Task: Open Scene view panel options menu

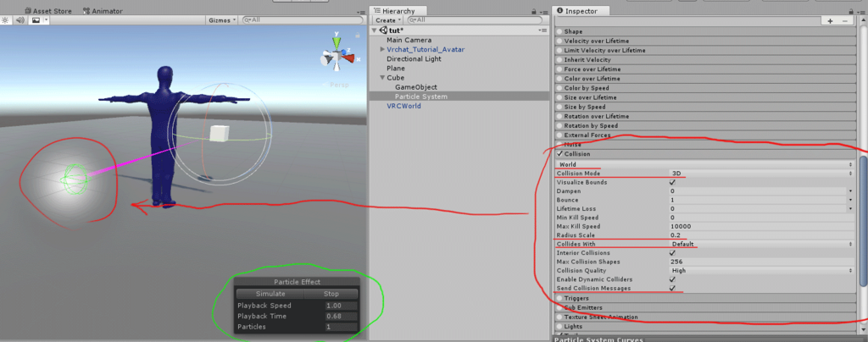Action: pyautogui.click(x=361, y=12)
